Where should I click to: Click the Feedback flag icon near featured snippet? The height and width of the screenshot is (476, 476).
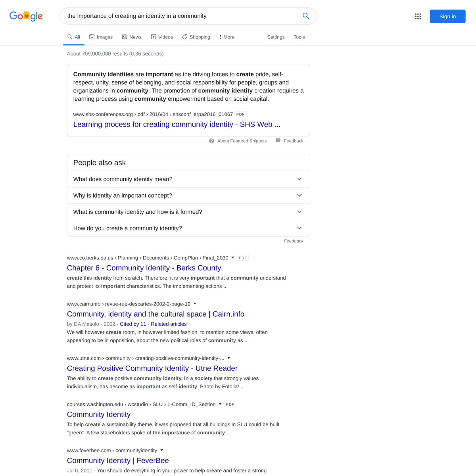(x=278, y=140)
